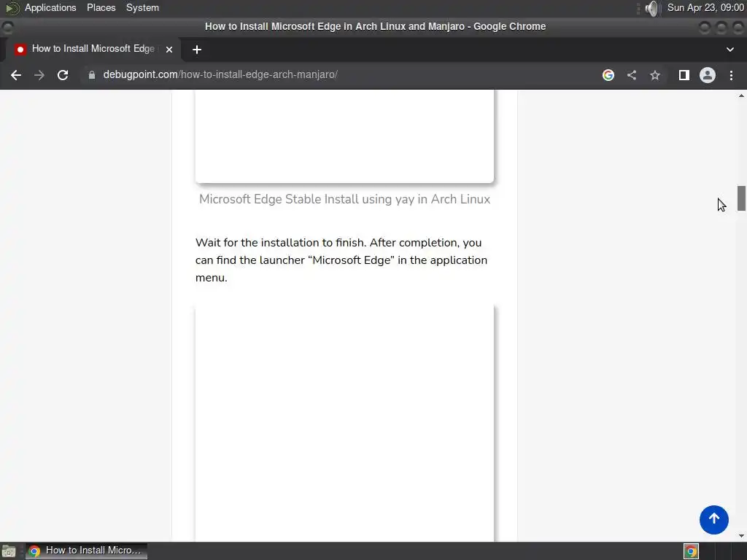Open a new tab with plus button

197,50
